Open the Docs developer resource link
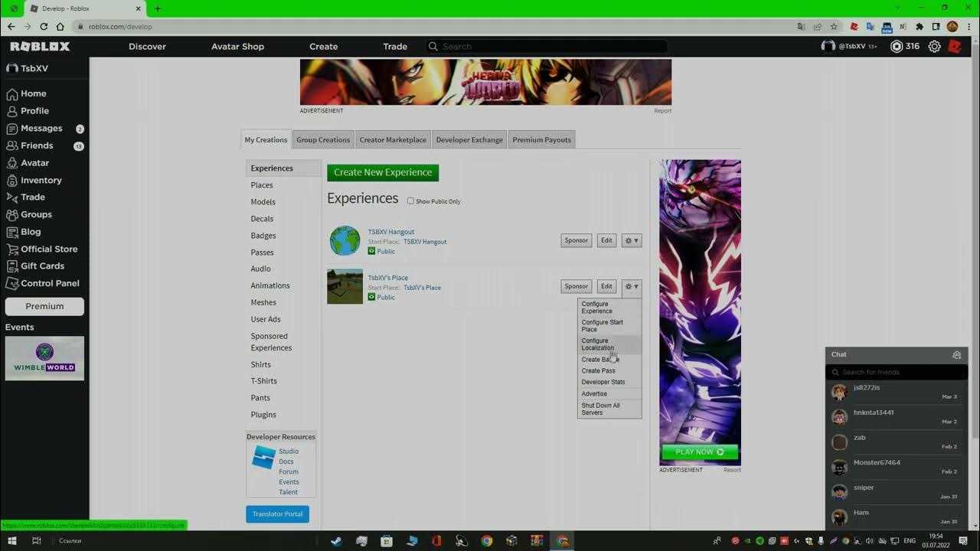980x551 pixels. [286, 461]
